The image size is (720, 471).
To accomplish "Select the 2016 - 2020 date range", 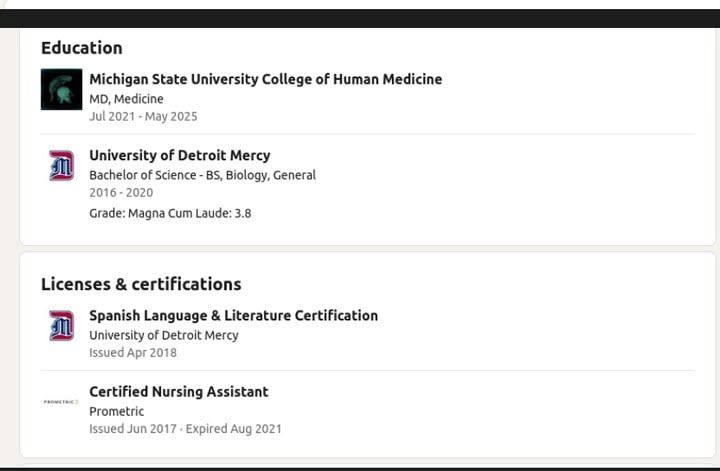I will 121,192.
